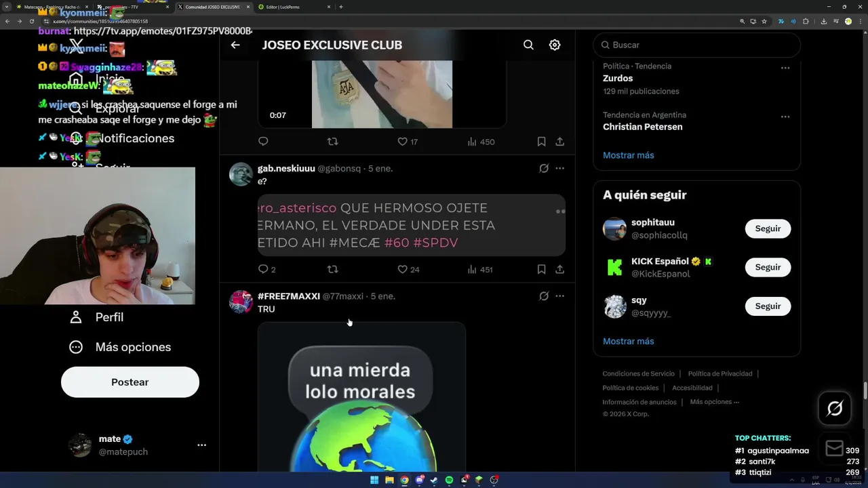Open Steam from the taskbar

[434, 480]
